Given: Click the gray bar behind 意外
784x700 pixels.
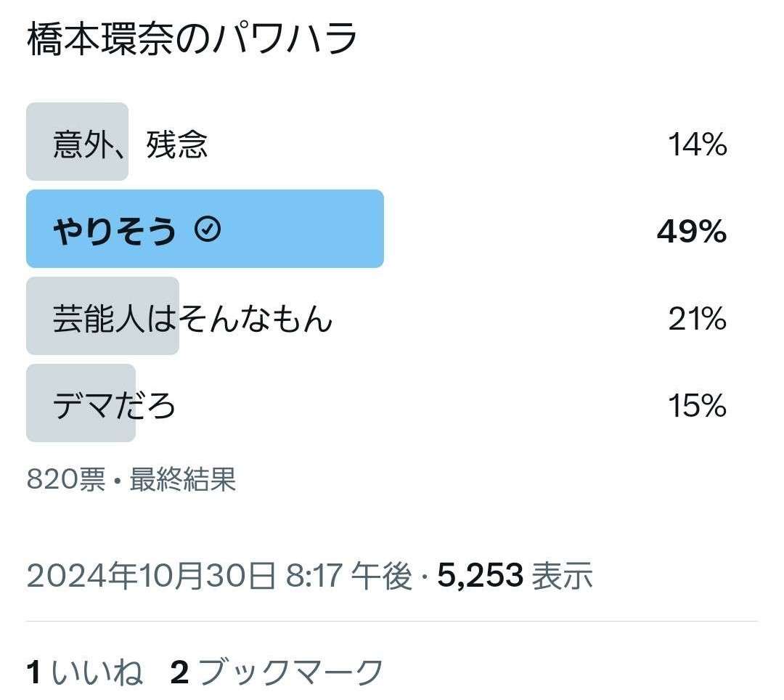Looking at the screenshot, I should tap(77, 142).
